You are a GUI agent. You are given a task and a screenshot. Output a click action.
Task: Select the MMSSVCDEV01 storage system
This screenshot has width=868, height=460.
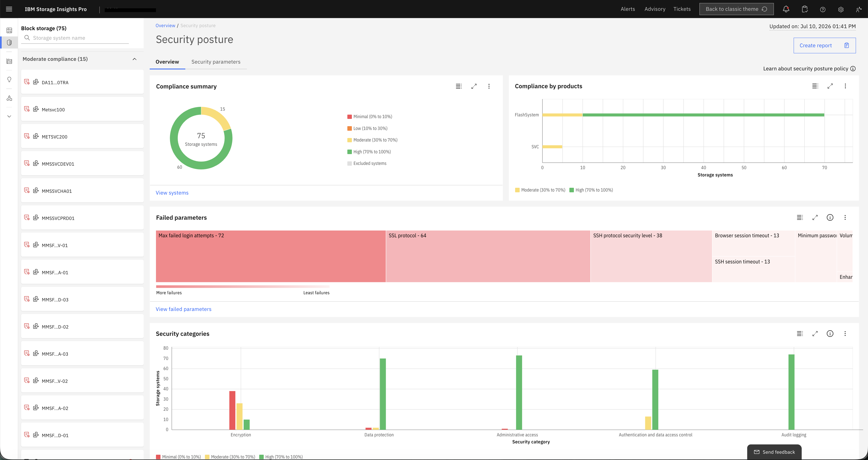tap(82, 163)
